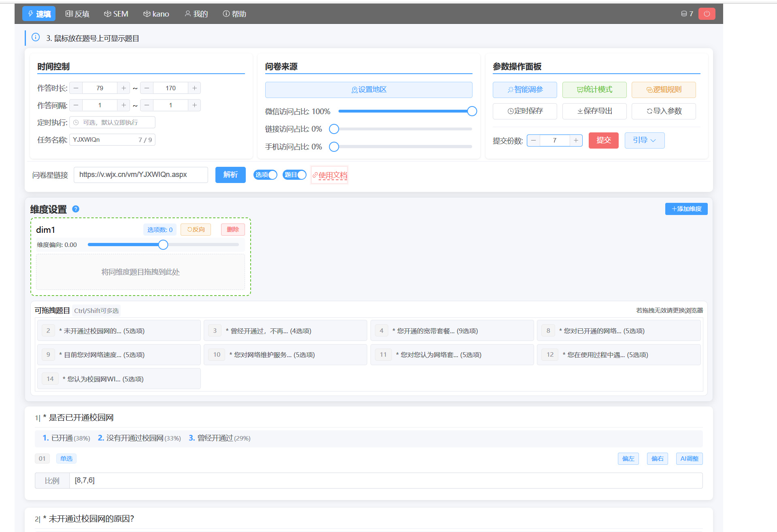
Task: Click the 反向 reverse toggle on dim1
Action: pos(196,230)
